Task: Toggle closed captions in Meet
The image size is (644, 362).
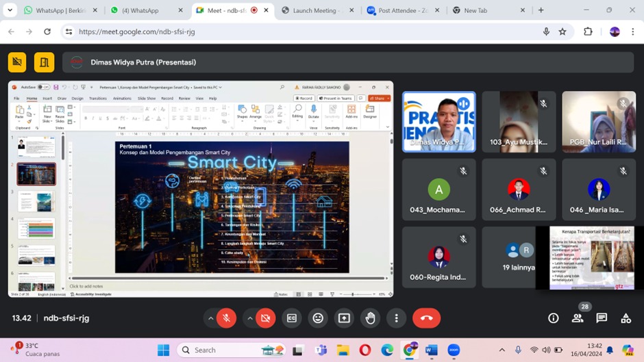Action: pyautogui.click(x=292, y=318)
